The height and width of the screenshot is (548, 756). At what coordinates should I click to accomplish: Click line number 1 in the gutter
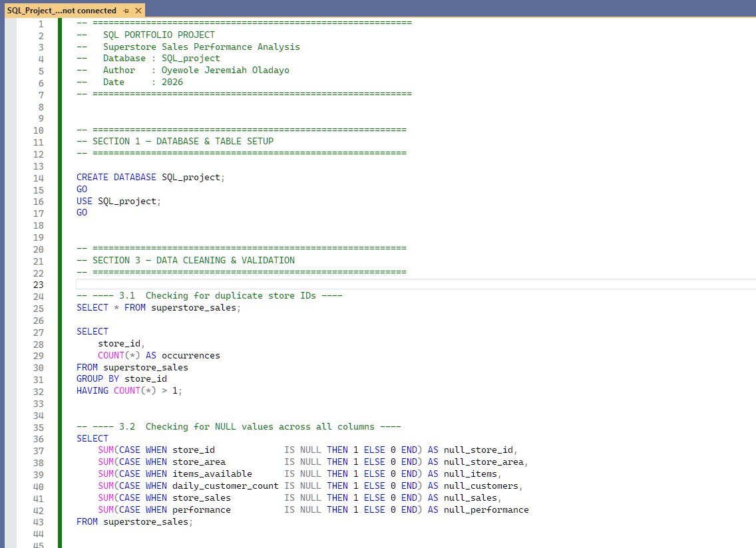[x=41, y=24]
